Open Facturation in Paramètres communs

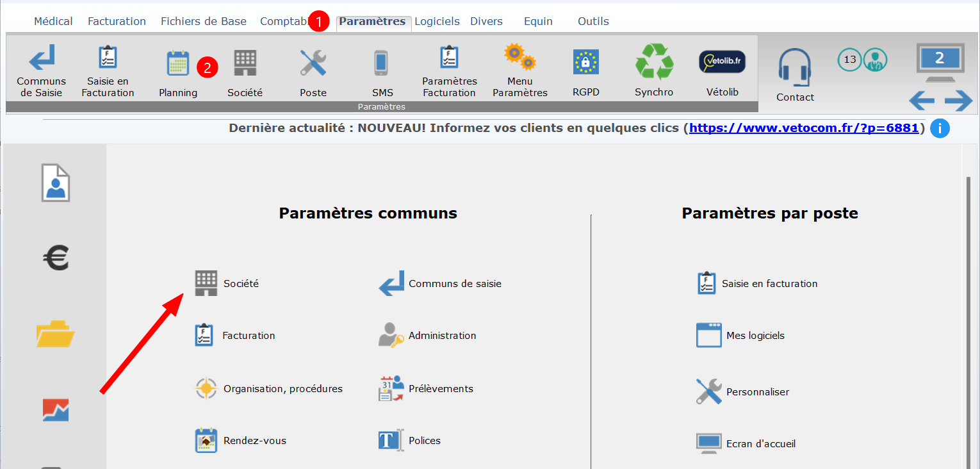234,335
